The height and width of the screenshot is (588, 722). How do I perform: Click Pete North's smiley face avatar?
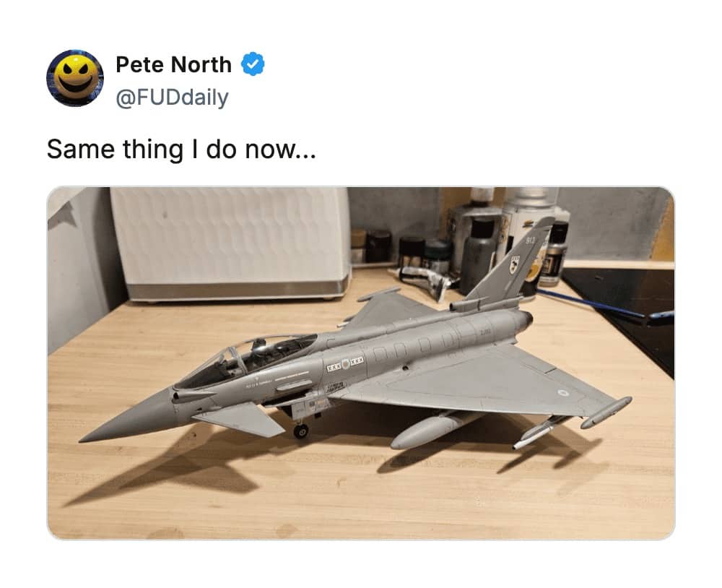75,78
